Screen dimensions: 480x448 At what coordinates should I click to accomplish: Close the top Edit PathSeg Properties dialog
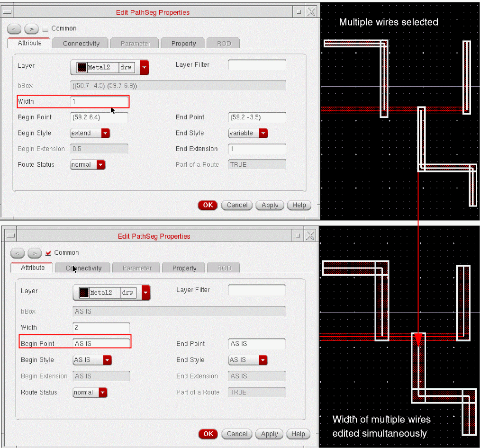tap(311, 12)
